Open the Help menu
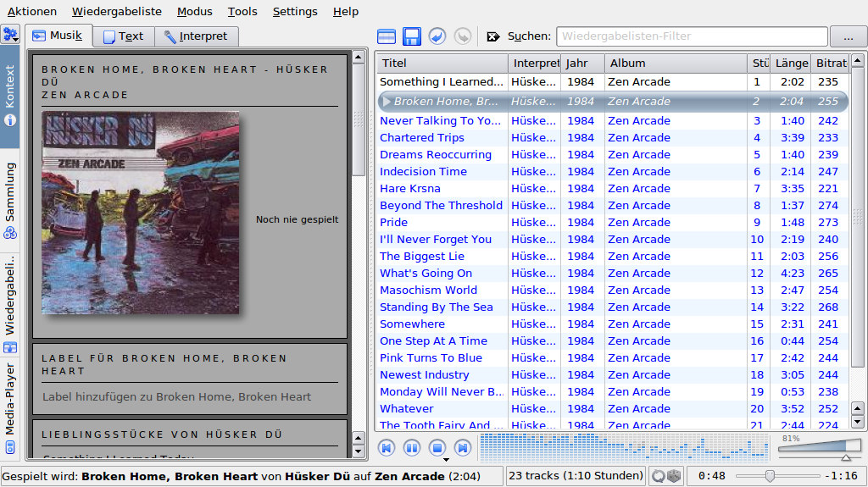 346,12
